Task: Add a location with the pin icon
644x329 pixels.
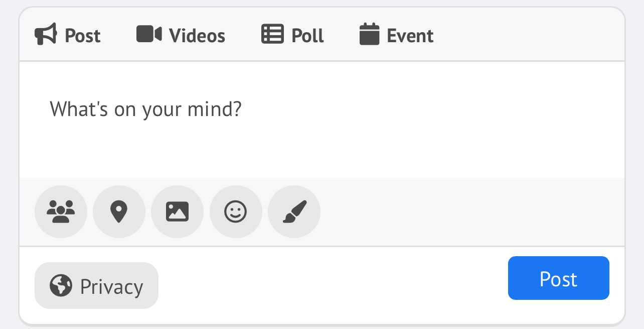Action: coord(119,211)
